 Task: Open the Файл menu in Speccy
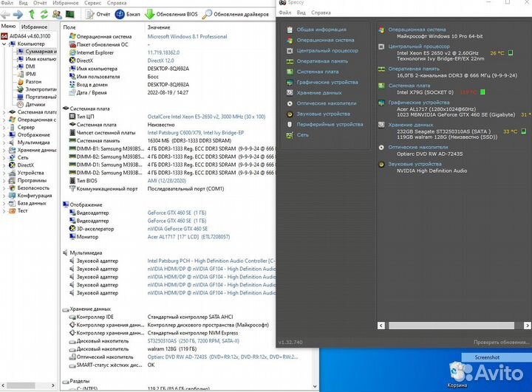285,13
